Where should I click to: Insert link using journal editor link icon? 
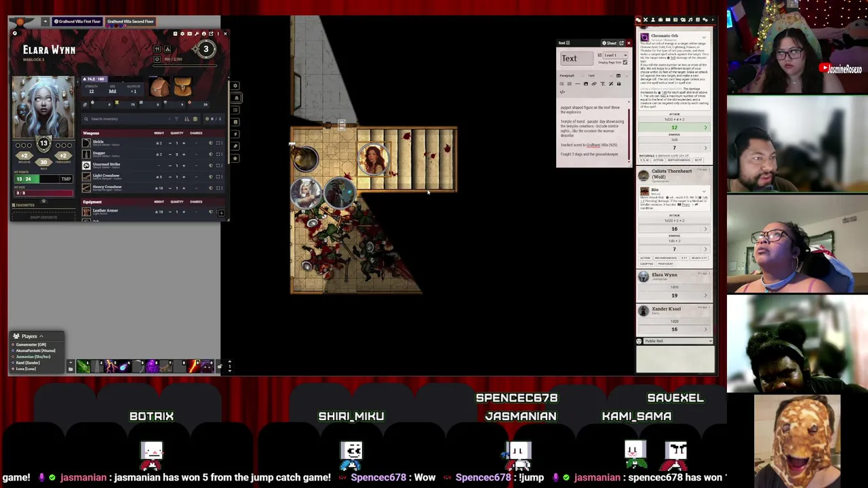(x=594, y=83)
